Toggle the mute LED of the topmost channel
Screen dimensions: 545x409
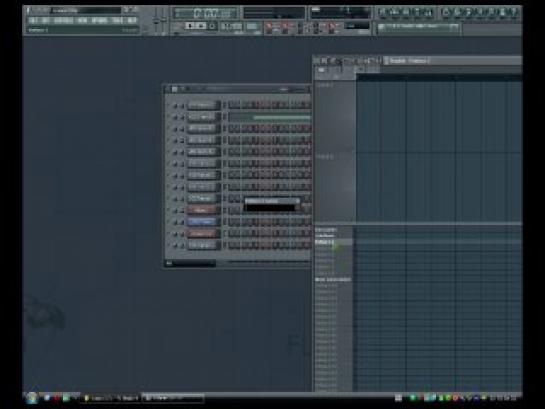pos(169,105)
